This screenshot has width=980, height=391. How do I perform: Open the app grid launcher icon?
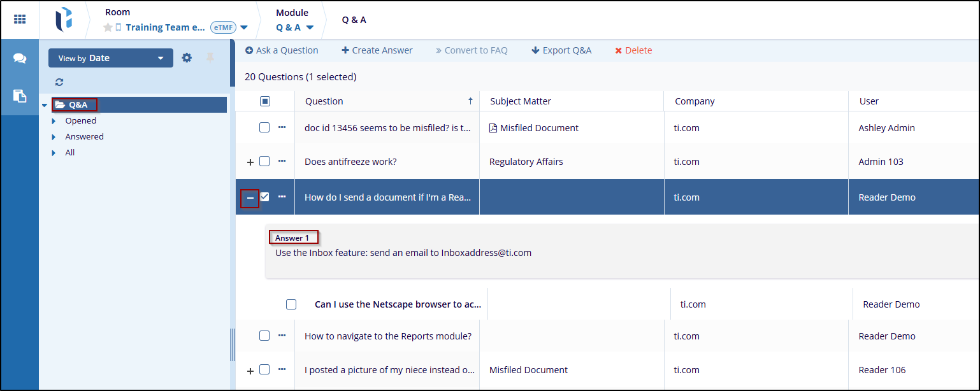point(20,19)
